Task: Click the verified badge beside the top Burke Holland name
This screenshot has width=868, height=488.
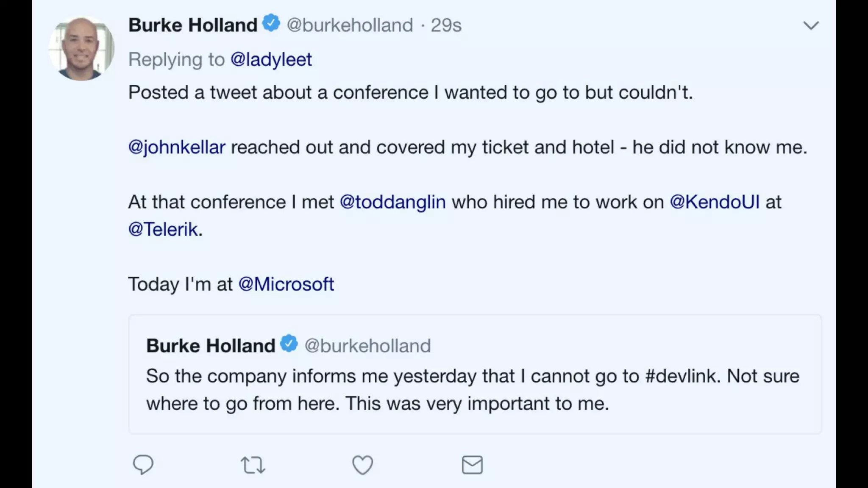Action: 271,23
